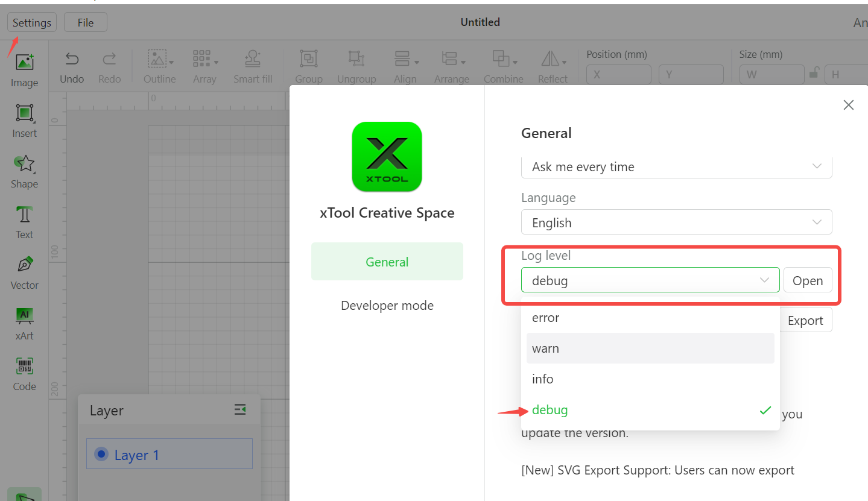868x501 pixels.
Task: Open the Arrange dropdown arrow
Action: pyautogui.click(x=463, y=62)
